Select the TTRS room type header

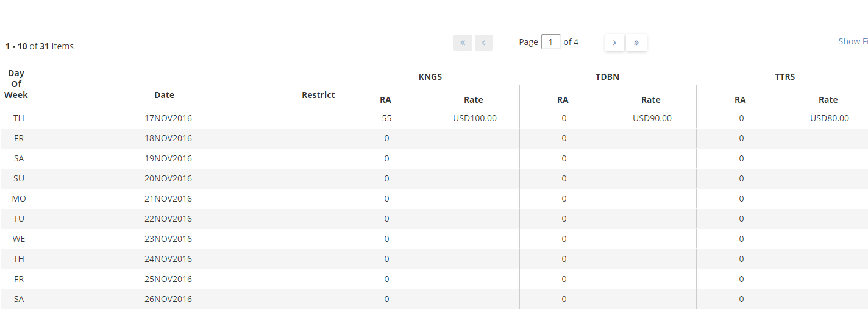click(784, 77)
